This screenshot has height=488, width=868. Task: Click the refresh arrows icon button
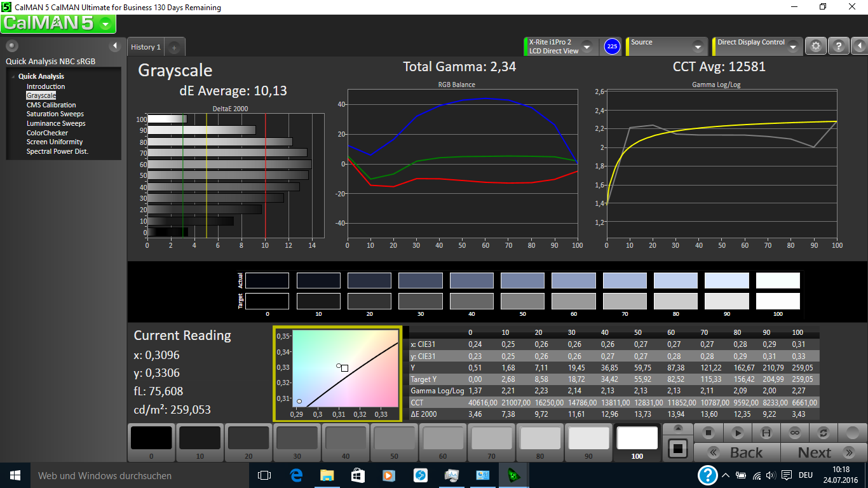point(823,433)
